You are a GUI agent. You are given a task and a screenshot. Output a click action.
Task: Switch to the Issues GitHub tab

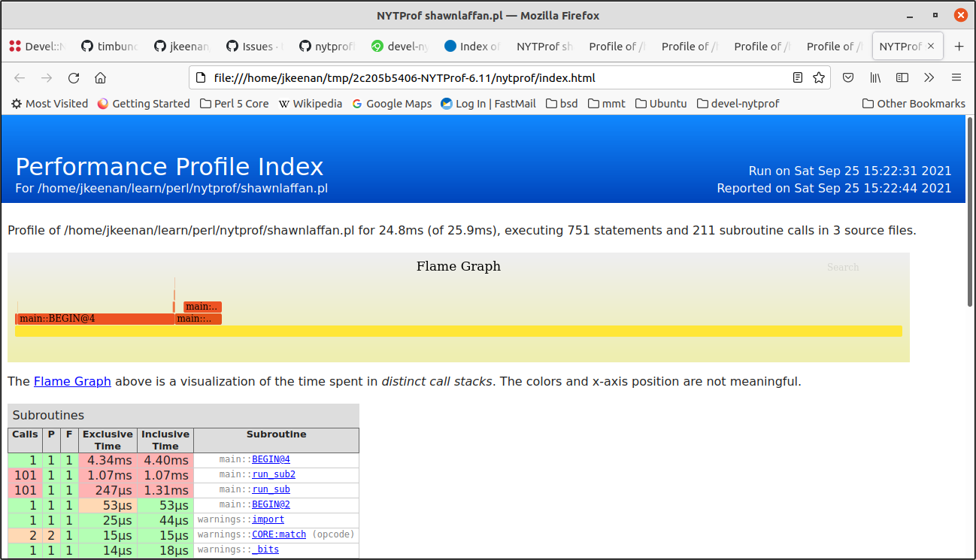(x=253, y=47)
